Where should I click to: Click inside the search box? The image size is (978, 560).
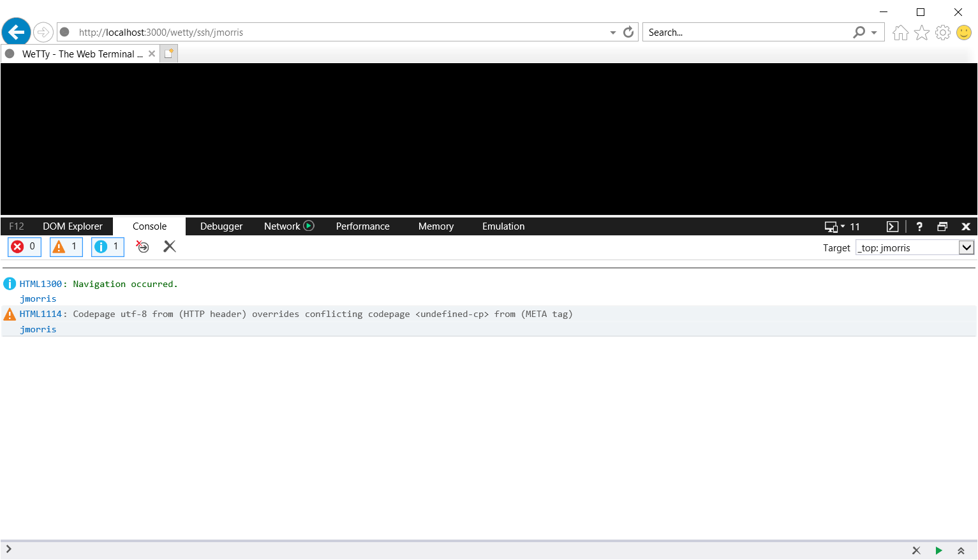[x=734, y=32]
